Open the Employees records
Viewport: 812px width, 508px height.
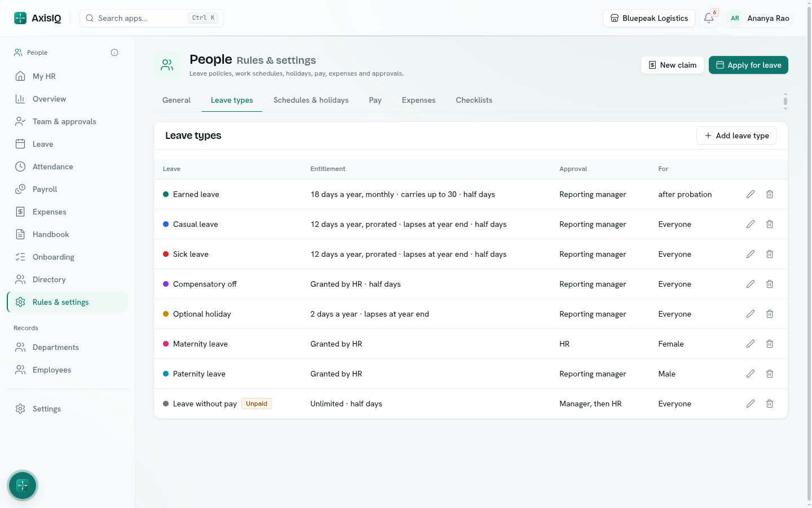point(67,370)
